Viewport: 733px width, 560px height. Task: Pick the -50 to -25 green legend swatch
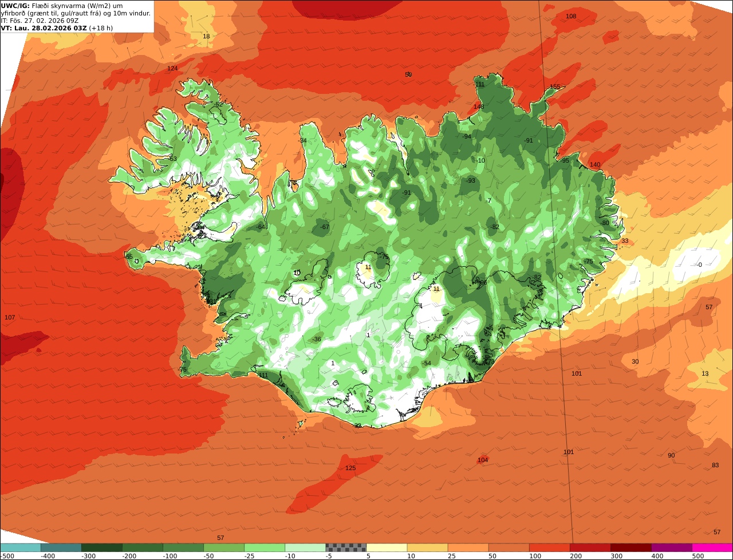click(x=224, y=547)
